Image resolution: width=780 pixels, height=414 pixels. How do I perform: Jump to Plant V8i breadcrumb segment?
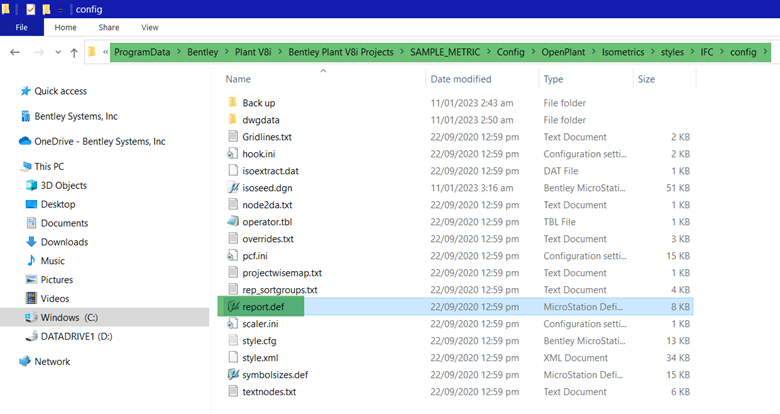[253, 52]
